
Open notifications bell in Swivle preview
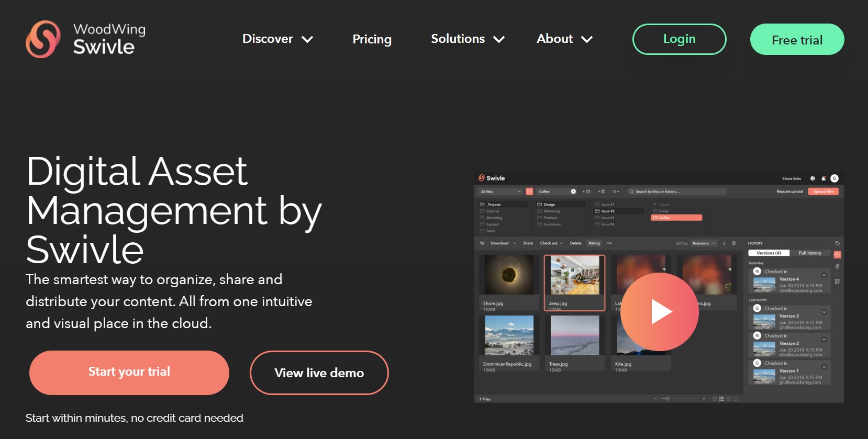coord(824,178)
